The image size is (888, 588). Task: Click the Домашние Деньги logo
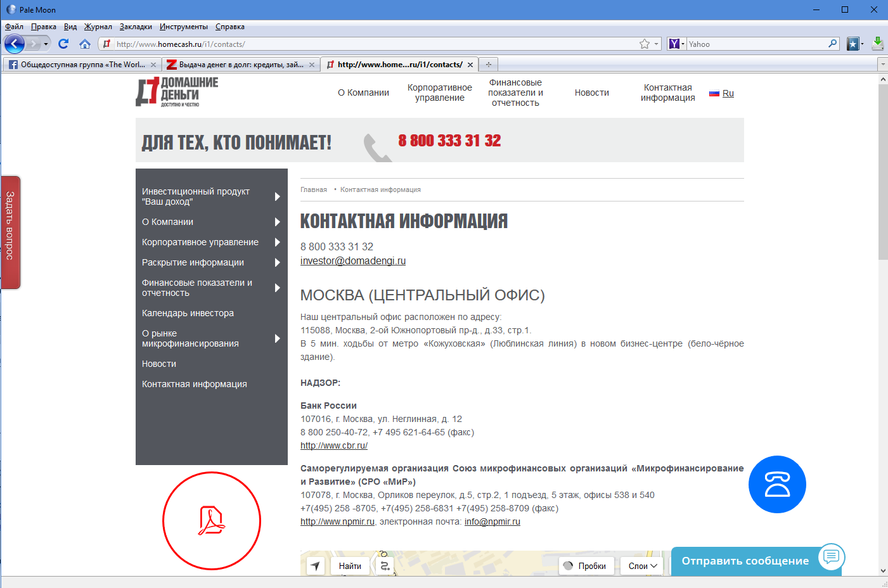[177, 92]
